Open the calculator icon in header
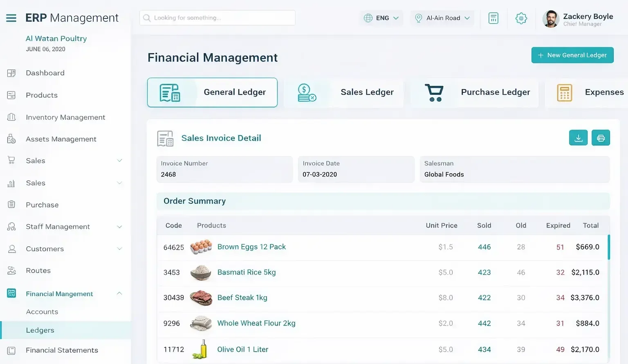This screenshot has height=364, width=628. [x=493, y=18]
